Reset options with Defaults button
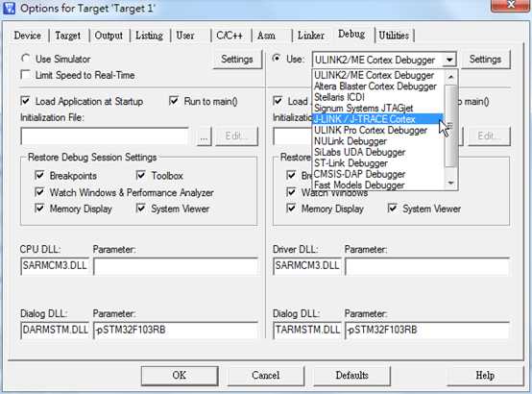The width and height of the screenshot is (532, 394). coord(351,376)
